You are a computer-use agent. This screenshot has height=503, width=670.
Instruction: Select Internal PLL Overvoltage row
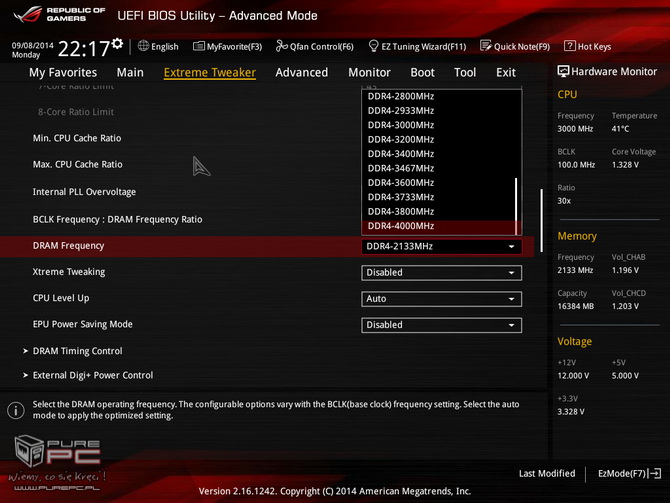(84, 192)
